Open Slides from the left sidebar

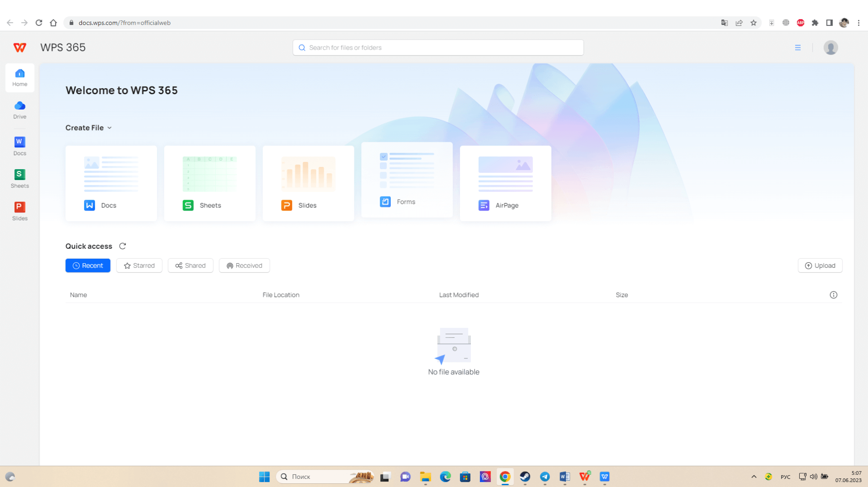20,211
